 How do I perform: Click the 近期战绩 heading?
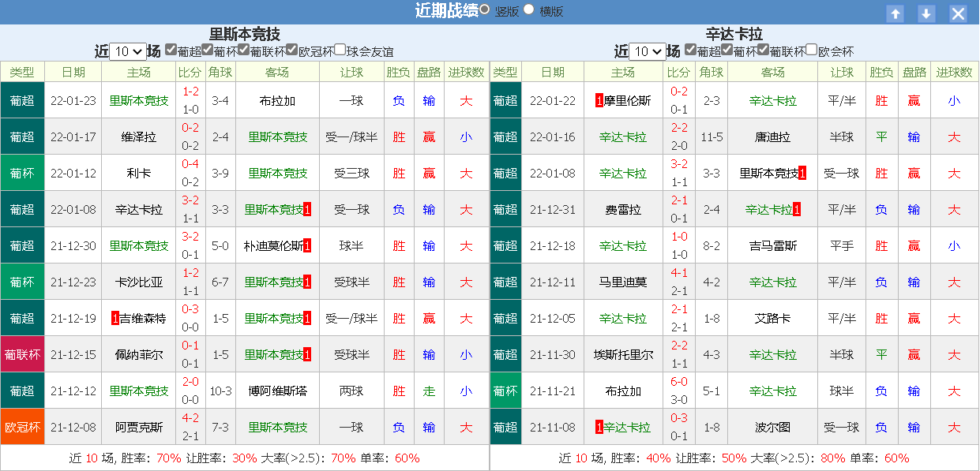pyautogui.click(x=447, y=10)
